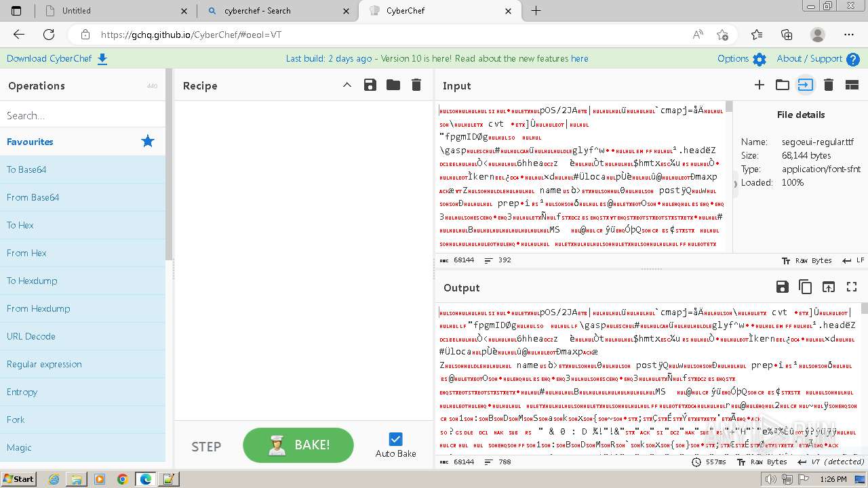The height and width of the screenshot is (488, 868).
Task: Step through the recipe with STEP
Action: pos(206,446)
